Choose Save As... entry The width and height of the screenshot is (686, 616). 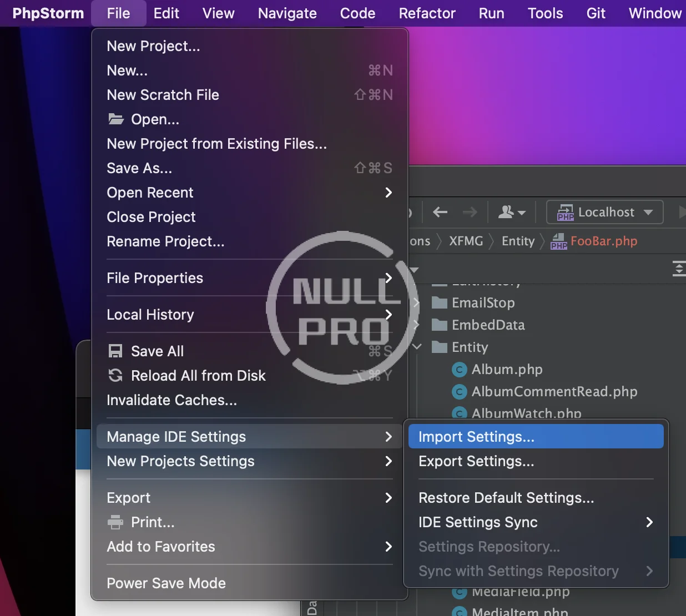pyautogui.click(x=249, y=168)
